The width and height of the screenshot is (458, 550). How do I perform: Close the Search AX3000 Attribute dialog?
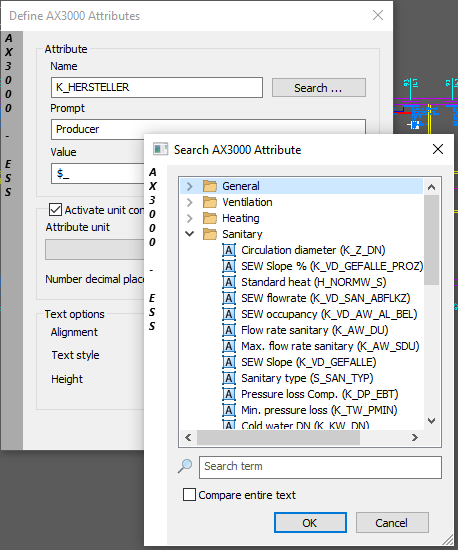pyautogui.click(x=438, y=149)
